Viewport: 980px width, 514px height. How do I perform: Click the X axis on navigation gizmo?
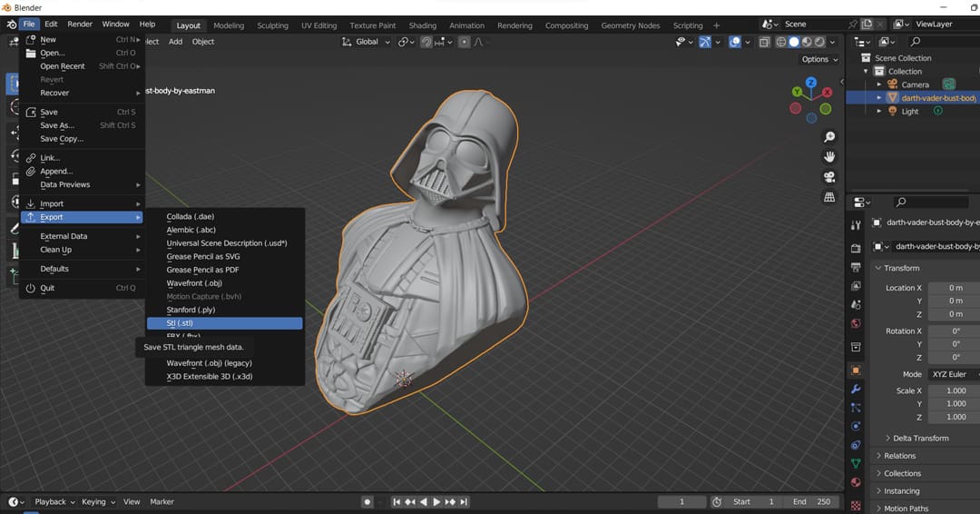pyautogui.click(x=828, y=93)
